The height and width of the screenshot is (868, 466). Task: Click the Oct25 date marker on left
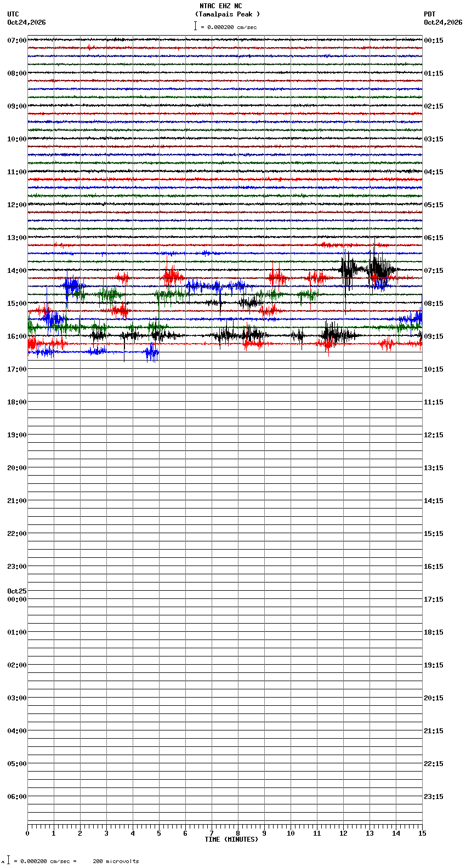[17, 591]
